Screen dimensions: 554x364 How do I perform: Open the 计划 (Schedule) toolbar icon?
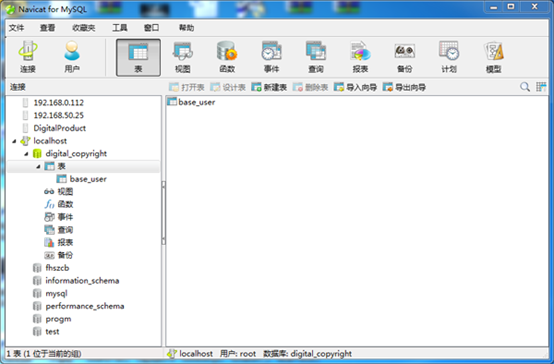click(x=449, y=57)
